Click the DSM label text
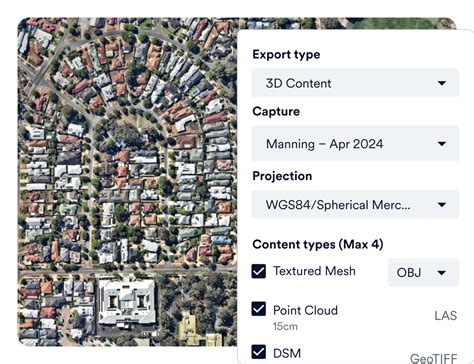 [x=287, y=353]
